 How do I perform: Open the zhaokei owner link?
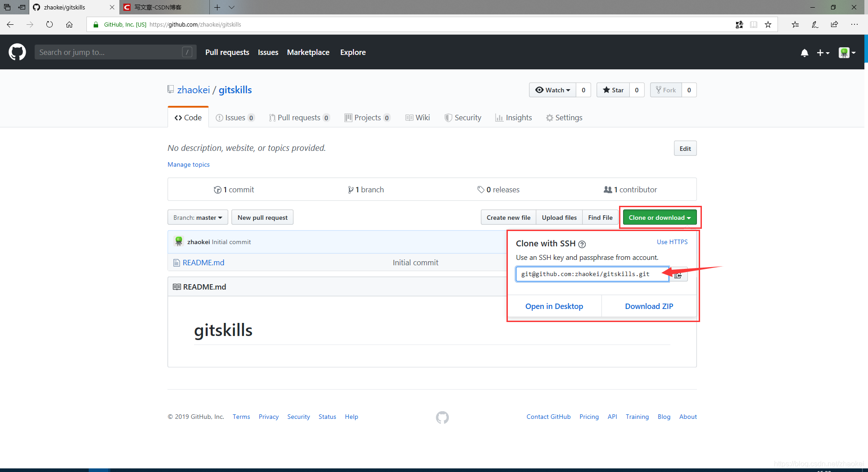(194, 90)
